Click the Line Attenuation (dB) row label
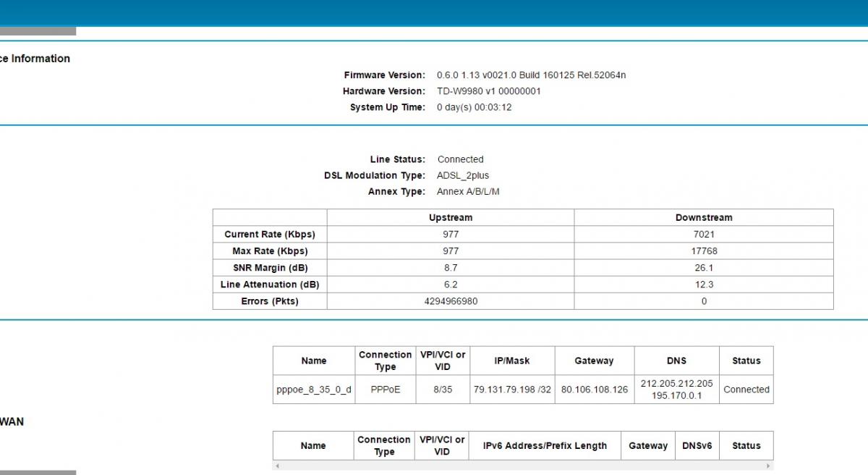This screenshot has width=868, height=475. coord(270,285)
